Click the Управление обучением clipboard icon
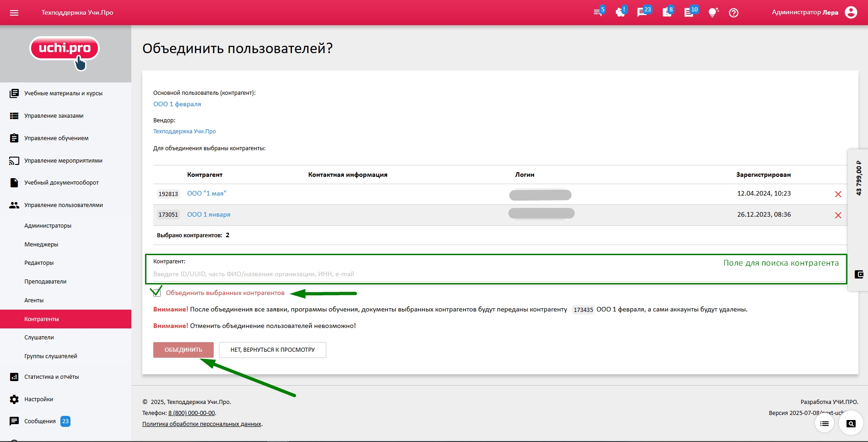The image size is (868, 442). 14,138
